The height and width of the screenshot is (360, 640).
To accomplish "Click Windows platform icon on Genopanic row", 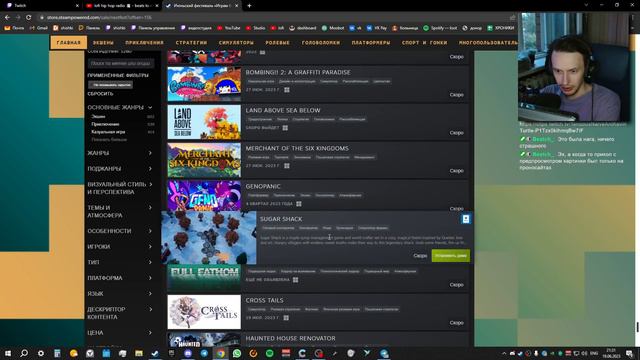I will [299, 204].
